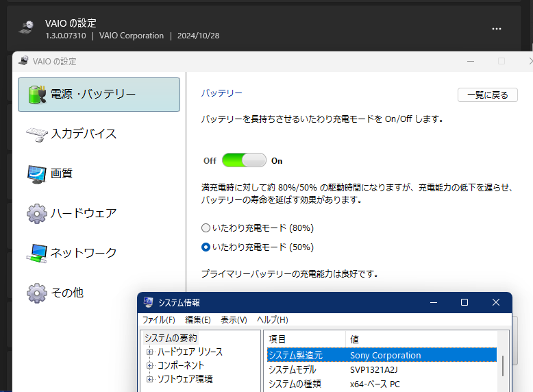The width and height of the screenshot is (533, 392).
Task: Click the VAIO app icon in installed apps list
Action: pos(27,27)
